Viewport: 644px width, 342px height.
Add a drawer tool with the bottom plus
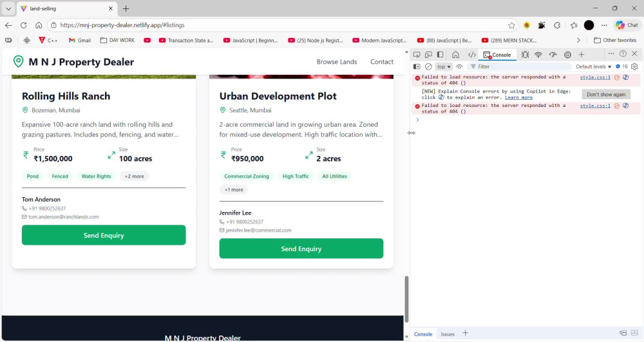tap(466, 333)
